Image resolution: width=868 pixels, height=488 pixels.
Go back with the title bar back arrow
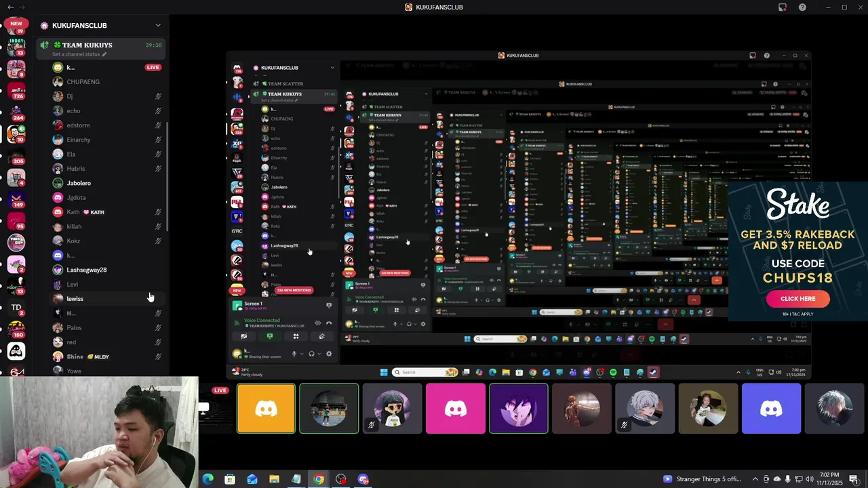coord(10,7)
